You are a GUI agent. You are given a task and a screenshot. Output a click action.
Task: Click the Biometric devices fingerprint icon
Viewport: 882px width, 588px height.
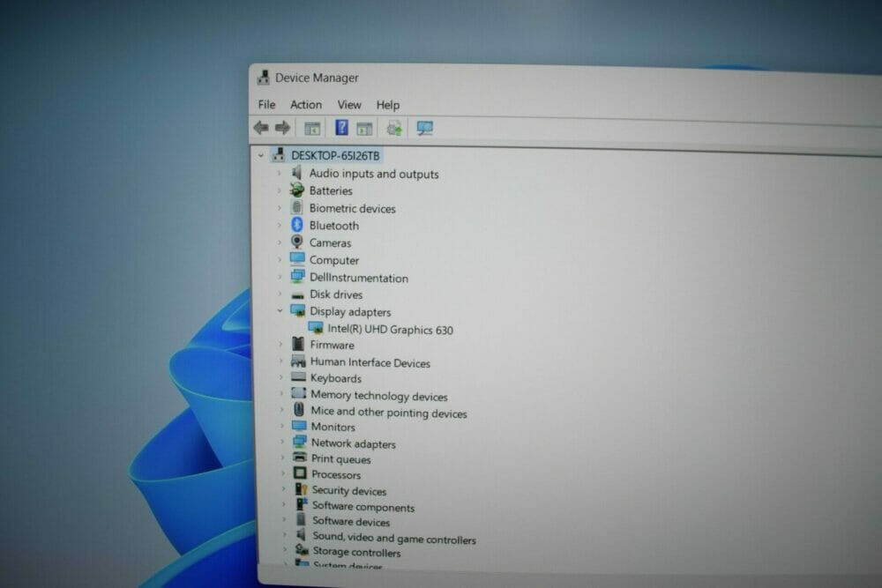[297, 207]
